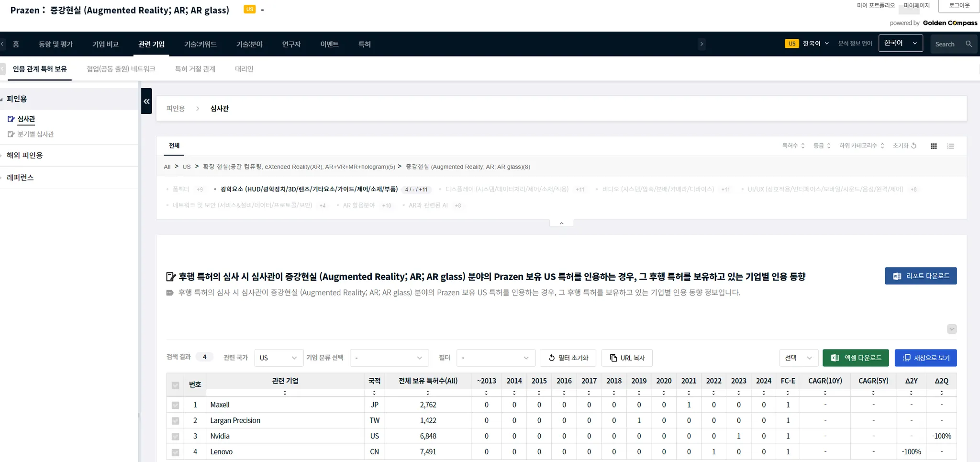Image resolution: width=980 pixels, height=462 pixels.
Task: Open the 분석 정보 언어 dropdown
Action: pos(901,43)
